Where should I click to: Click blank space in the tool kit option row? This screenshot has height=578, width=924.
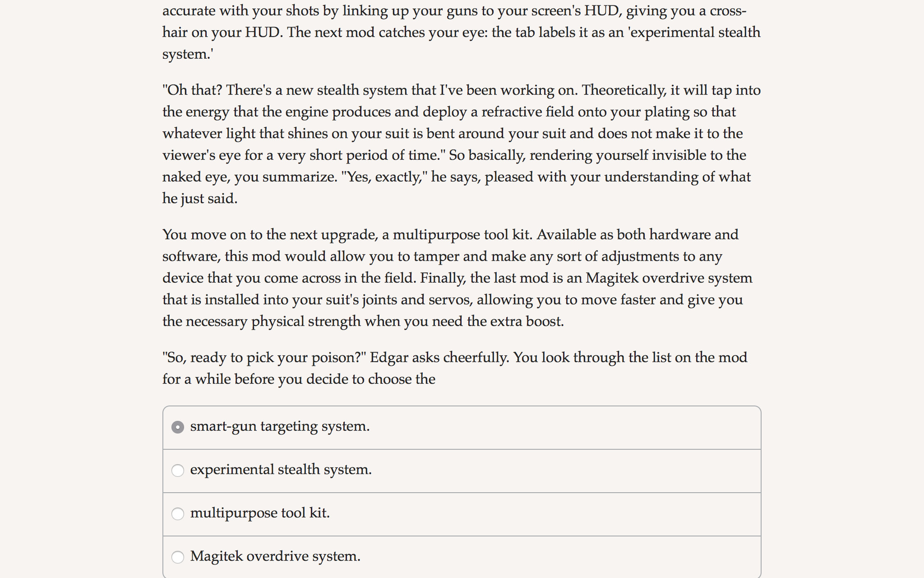click(541, 514)
